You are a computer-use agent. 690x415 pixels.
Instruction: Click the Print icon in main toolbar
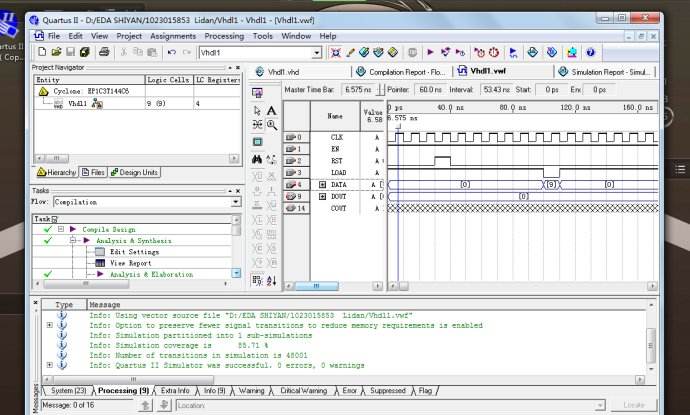pos(102,52)
